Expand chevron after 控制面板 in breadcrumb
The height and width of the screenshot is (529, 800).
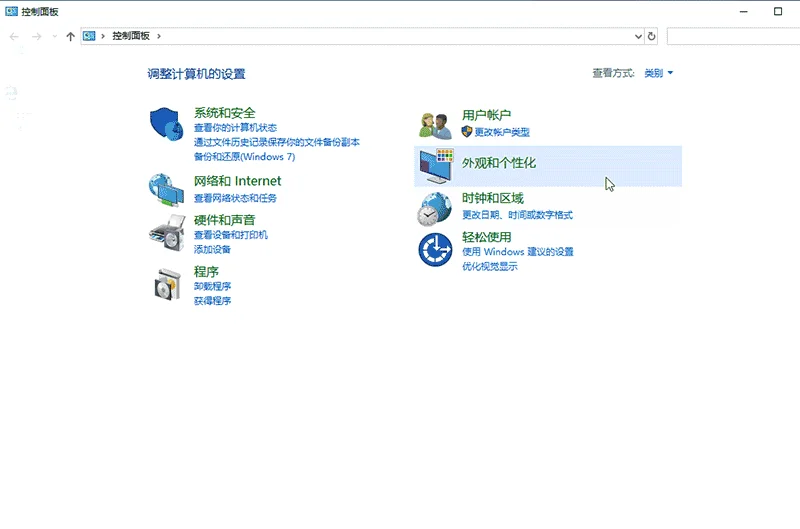coord(159,36)
